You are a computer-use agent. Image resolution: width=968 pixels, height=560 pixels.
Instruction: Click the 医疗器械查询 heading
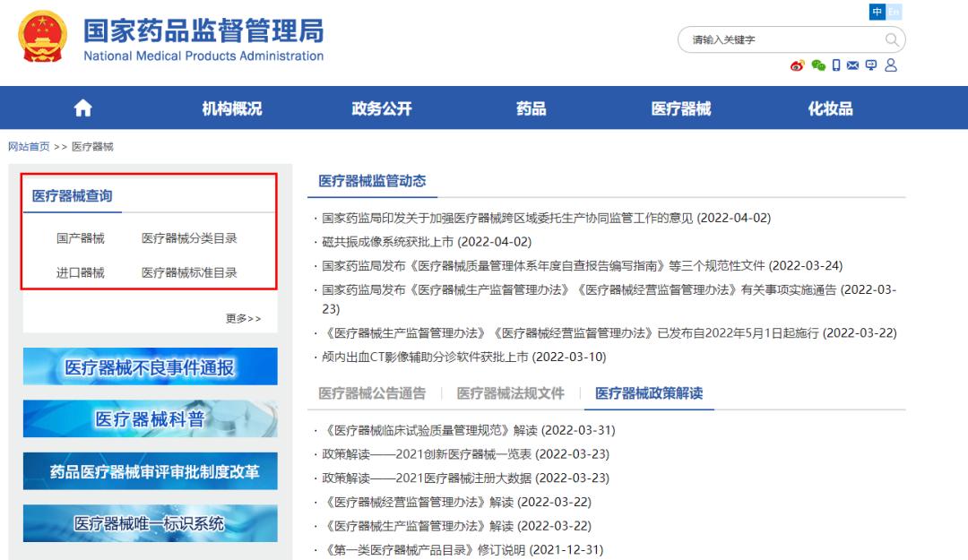click(x=73, y=195)
